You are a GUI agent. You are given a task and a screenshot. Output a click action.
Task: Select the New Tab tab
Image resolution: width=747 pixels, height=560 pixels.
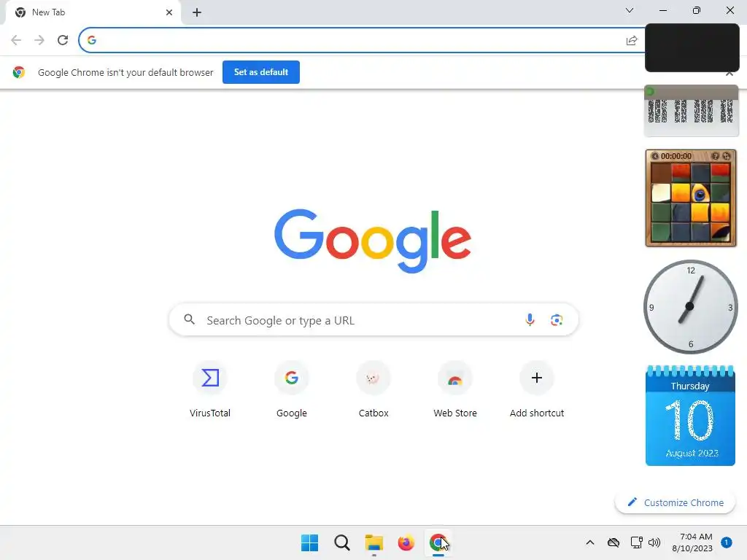pos(93,12)
